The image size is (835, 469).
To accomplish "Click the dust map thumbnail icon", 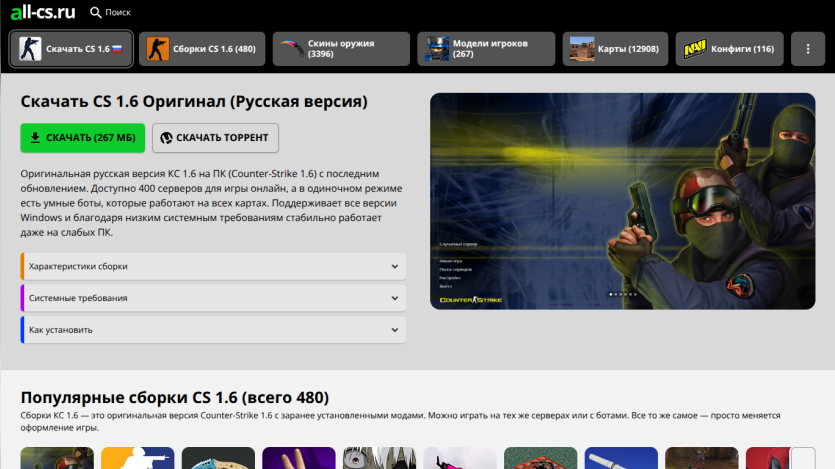I will pos(582,49).
